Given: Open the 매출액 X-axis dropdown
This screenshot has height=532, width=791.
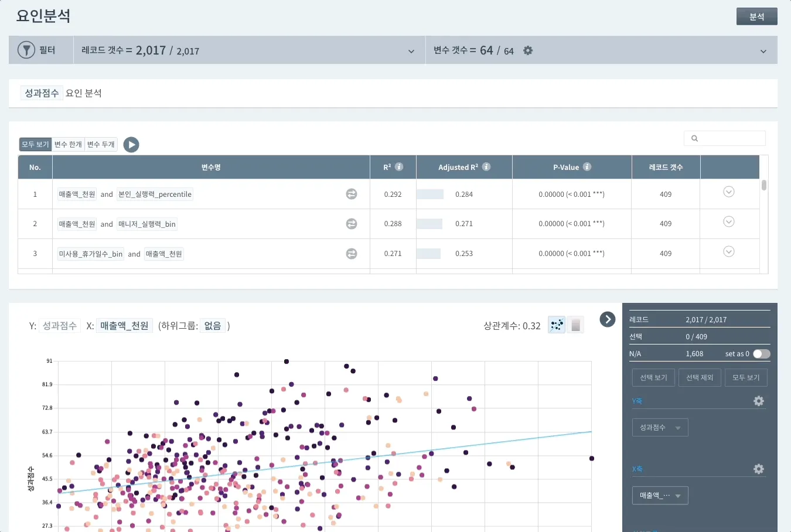Looking at the screenshot, I should [660, 496].
